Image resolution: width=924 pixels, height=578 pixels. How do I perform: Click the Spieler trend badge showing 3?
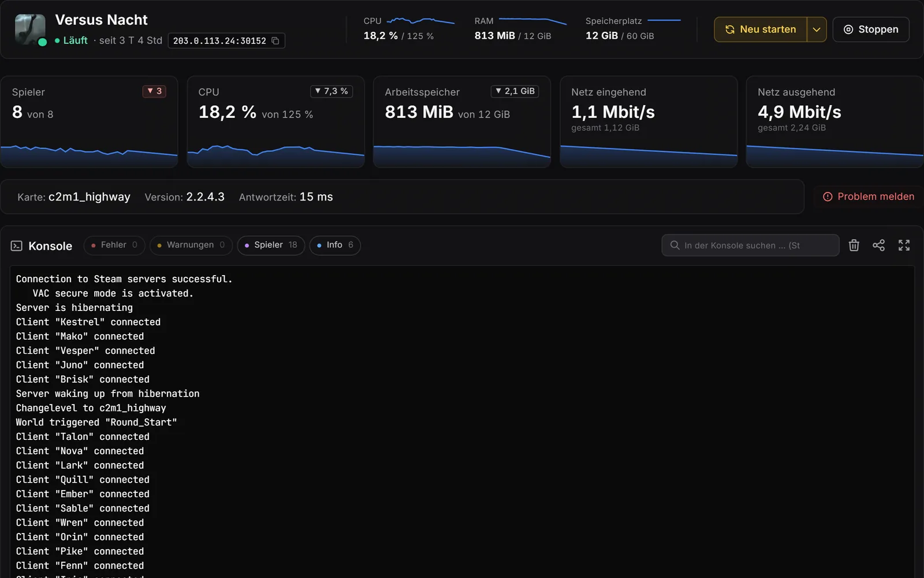(x=154, y=91)
